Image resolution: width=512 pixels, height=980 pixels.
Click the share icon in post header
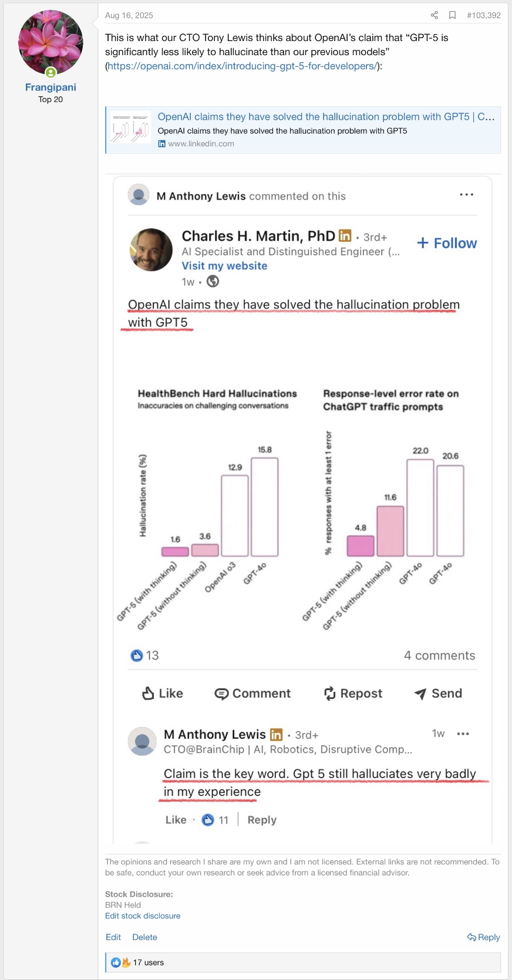(434, 15)
